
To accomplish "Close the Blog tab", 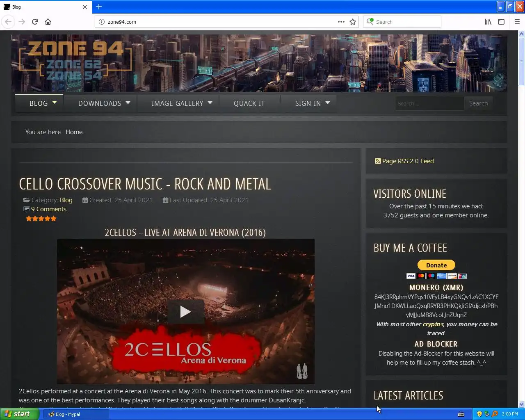I will click(x=85, y=7).
